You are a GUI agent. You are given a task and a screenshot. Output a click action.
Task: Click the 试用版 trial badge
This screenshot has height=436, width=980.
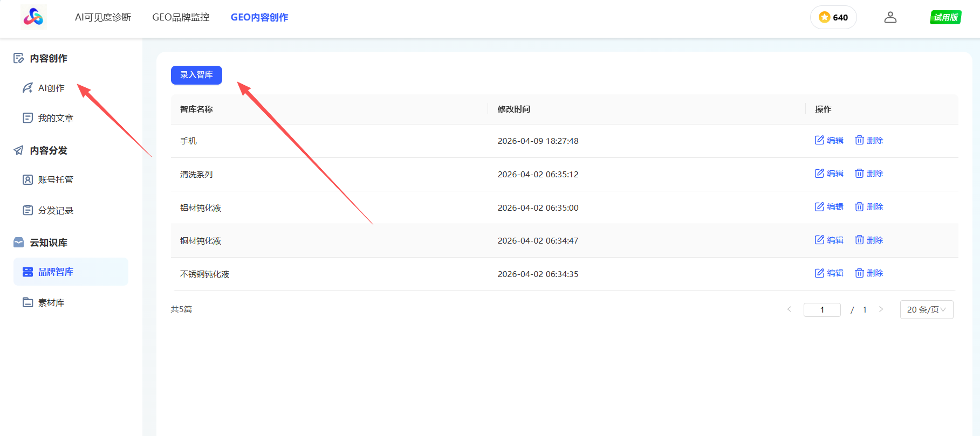click(945, 17)
